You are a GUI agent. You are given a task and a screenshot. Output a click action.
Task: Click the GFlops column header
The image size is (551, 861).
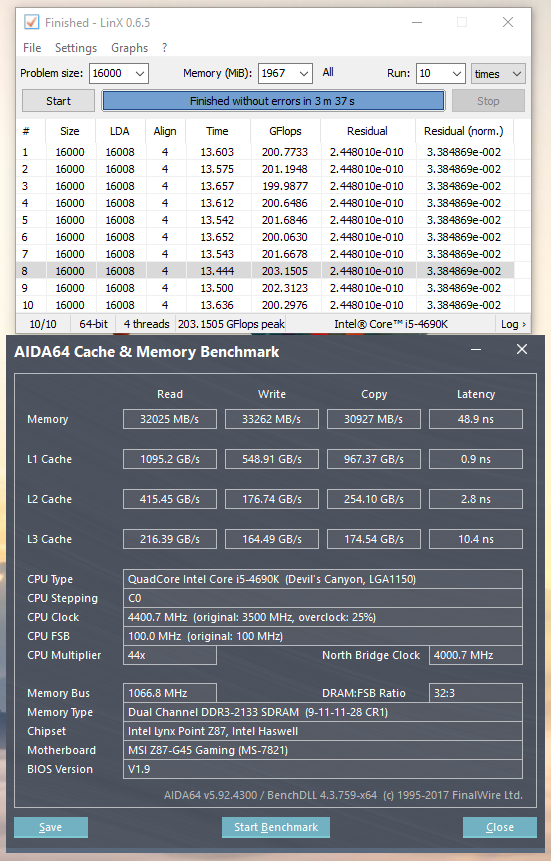coord(286,131)
